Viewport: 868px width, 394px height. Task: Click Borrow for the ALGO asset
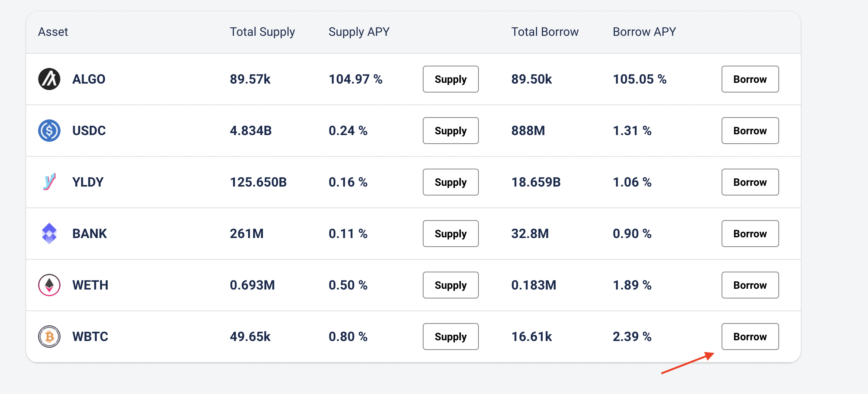[750, 79]
